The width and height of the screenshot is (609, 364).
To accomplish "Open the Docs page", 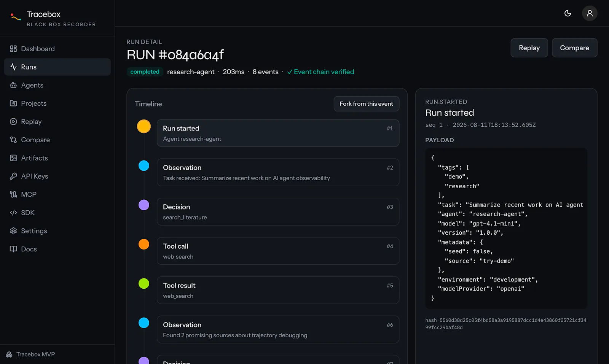I will [x=57, y=249].
